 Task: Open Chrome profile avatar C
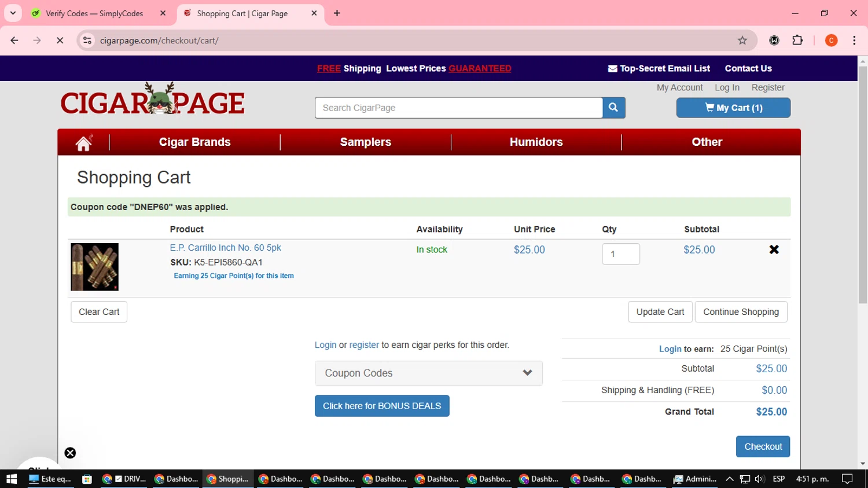831,41
